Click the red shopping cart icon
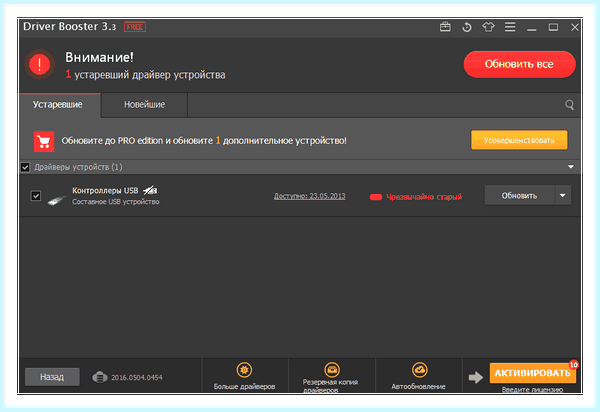Image resolution: width=600 pixels, height=412 pixels. [x=44, y=142]
